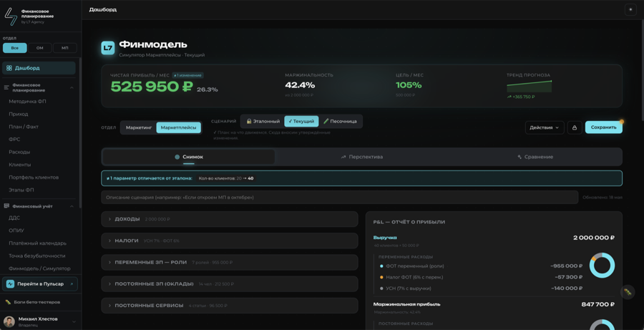Click the trend chart under Тренд прогноза
The width and height of the screenshot is (644, 330).
529,87
